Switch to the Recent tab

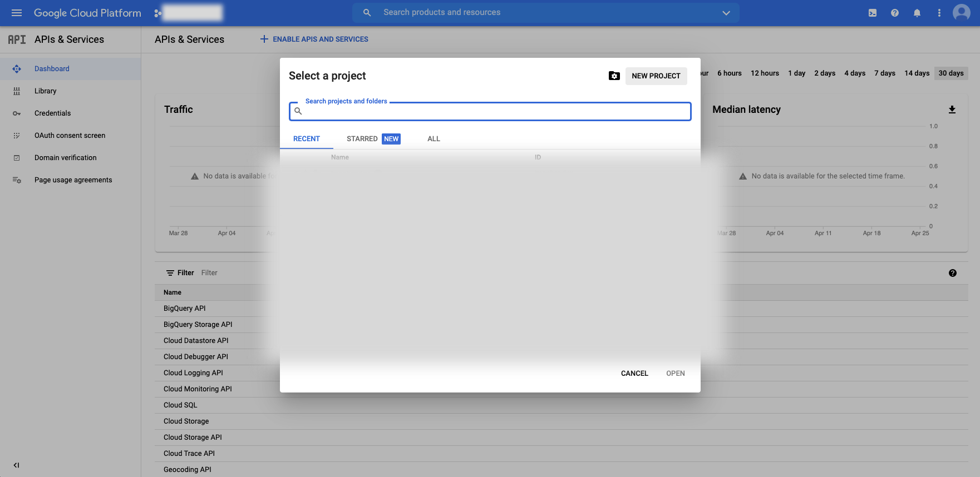pyautogui.click(x=307, y=139)
